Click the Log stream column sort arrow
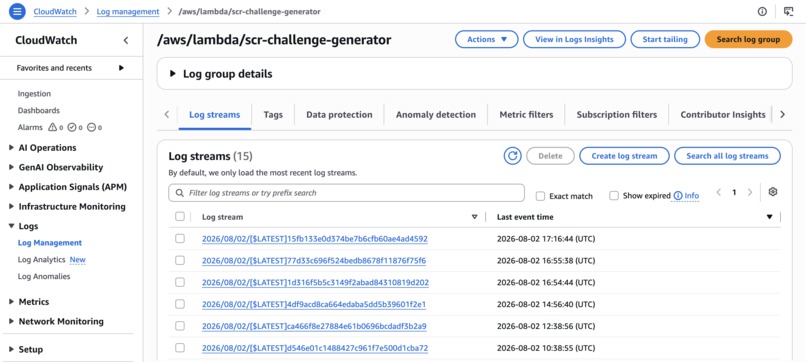 coord(475,217)
